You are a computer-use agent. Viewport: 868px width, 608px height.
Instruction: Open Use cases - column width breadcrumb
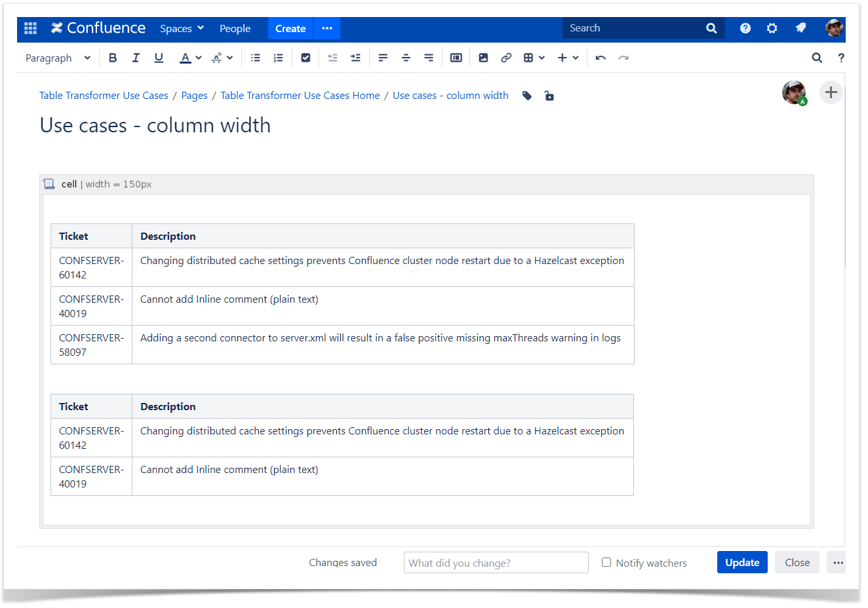pyautogui.click(x=450, y=96)
